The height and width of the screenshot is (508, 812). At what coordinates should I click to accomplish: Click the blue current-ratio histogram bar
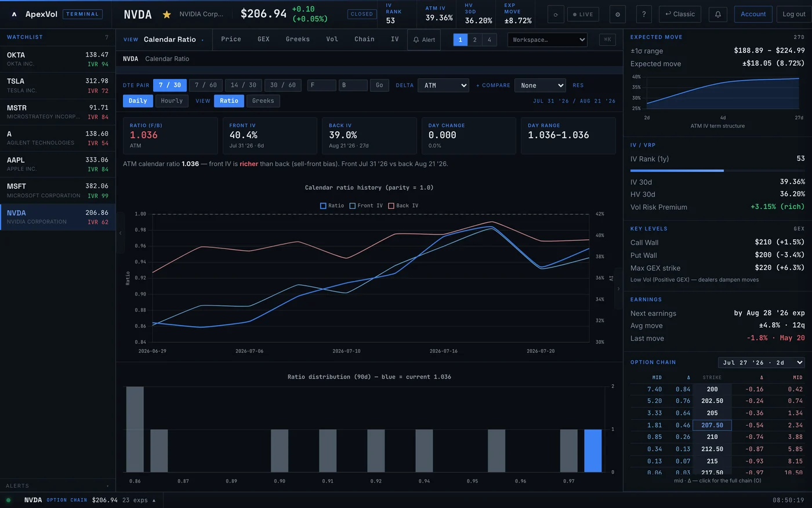(593, 451)
